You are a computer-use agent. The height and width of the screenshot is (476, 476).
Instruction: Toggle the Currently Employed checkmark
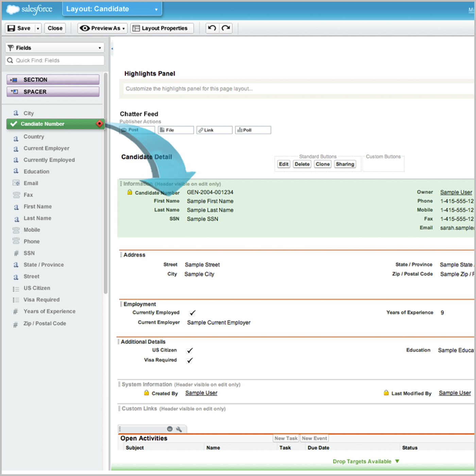point(192,313)
